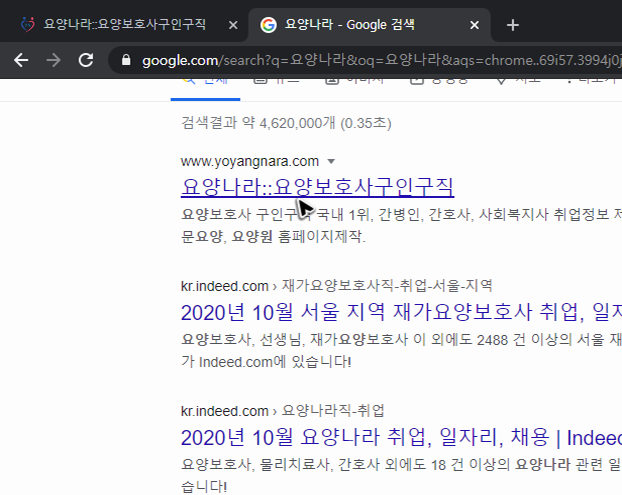Open the 2020년 10월 요양나라 취업 Indeed result
This screenshot has height=495, width=622.
[401, 437]
